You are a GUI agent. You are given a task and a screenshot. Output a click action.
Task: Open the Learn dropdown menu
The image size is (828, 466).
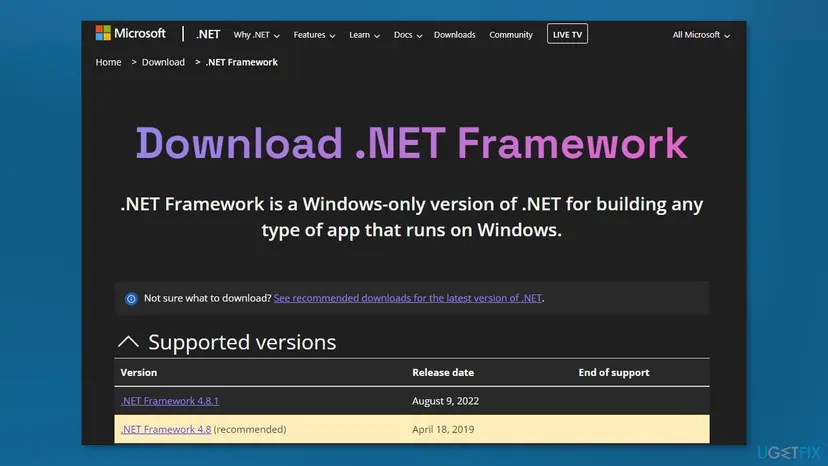point(364,35)
